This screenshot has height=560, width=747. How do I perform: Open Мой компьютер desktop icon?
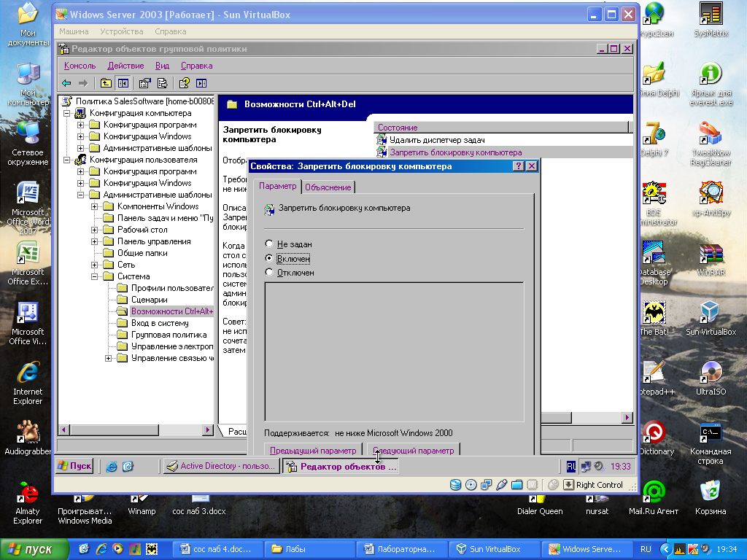pyautogui.click(x=28, y=85)
